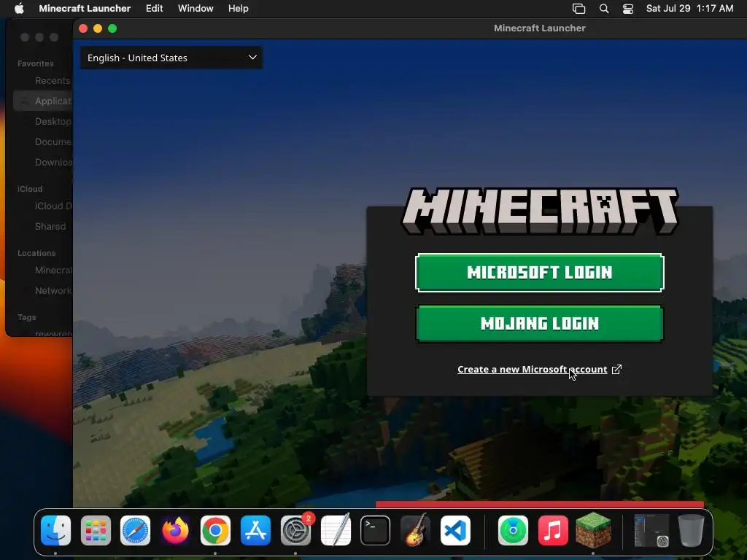The width and height of the screenshot is (747, 560).
Task: Open the Edit menu
Action: click(155, 9)
